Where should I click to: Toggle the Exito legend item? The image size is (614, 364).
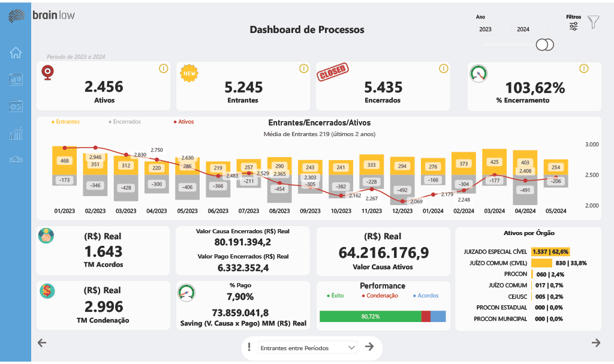(335, 296)
